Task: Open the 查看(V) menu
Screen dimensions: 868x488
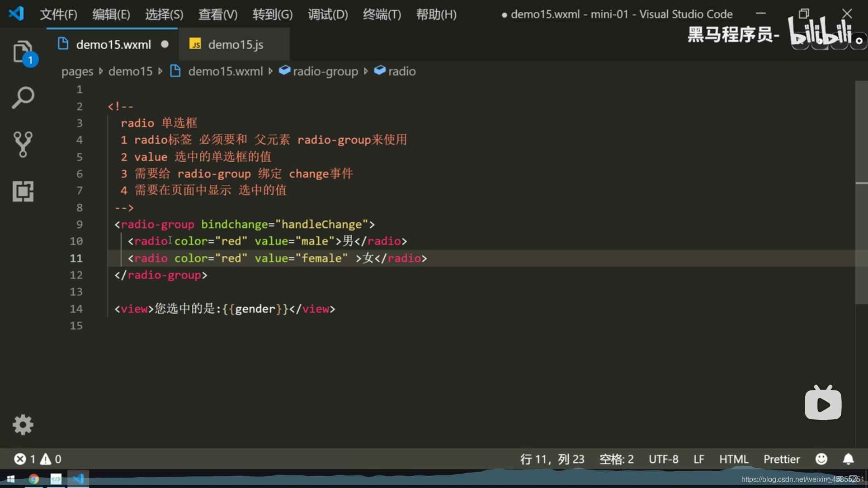Action: pos(218,14)
